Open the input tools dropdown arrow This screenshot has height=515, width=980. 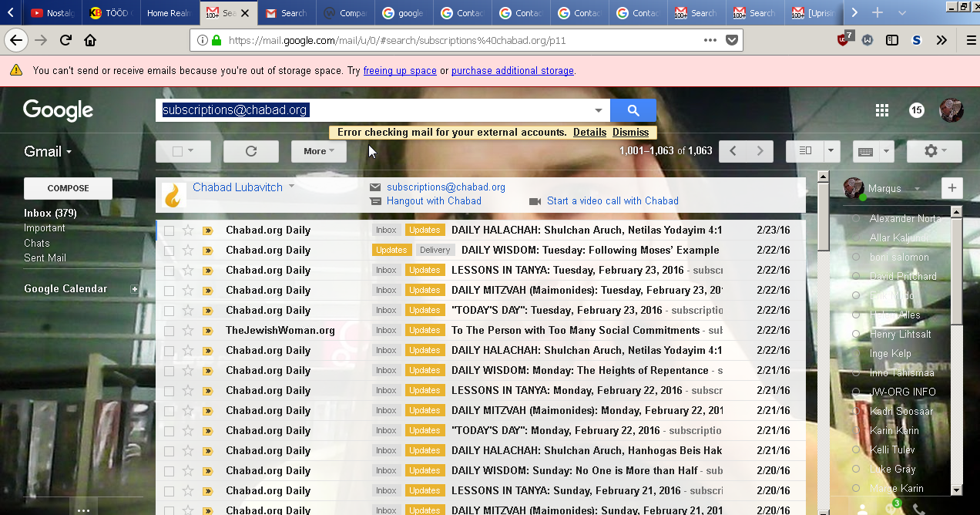tap(886, 151)
